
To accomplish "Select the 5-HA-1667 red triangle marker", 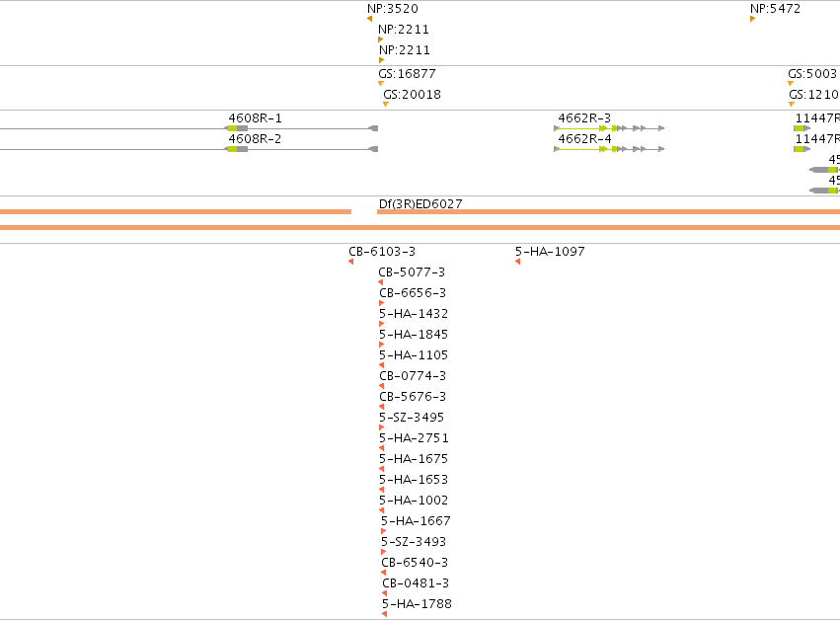I will [384, 531].
